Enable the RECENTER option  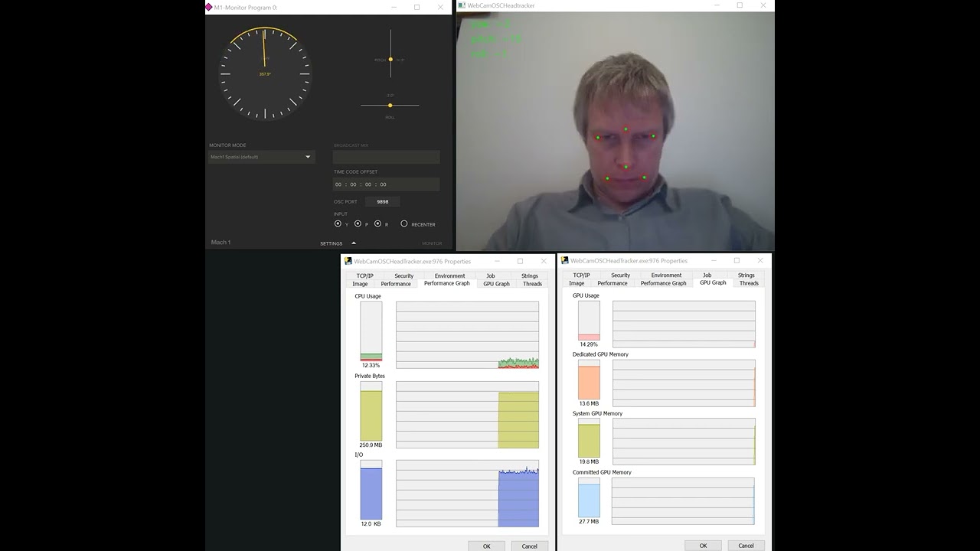pos(404,224)
